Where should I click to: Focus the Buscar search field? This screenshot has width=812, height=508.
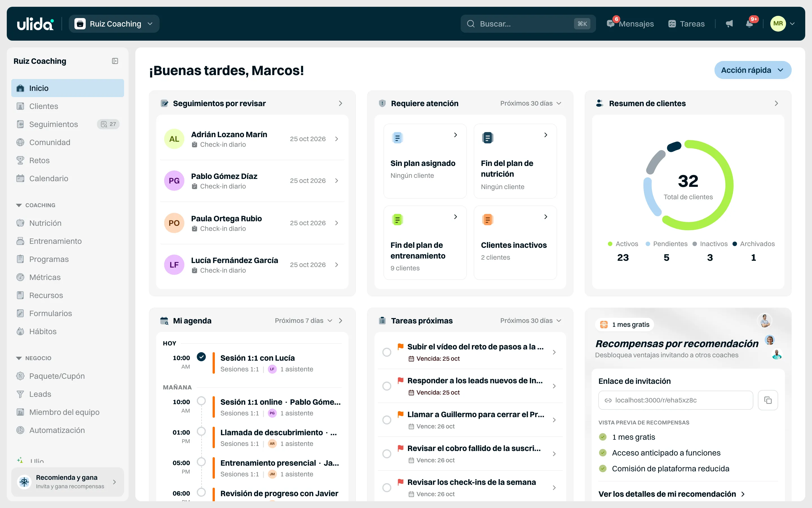tap(528, 24)
